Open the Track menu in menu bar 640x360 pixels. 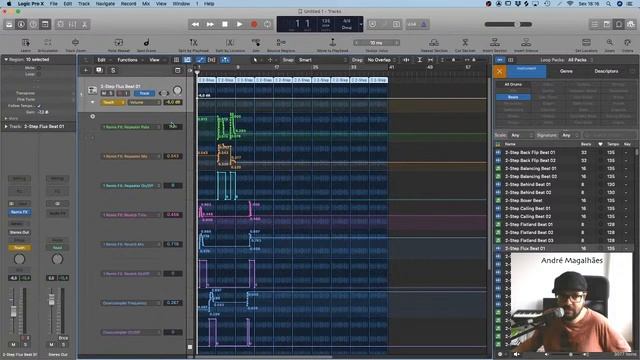point(84,4)
